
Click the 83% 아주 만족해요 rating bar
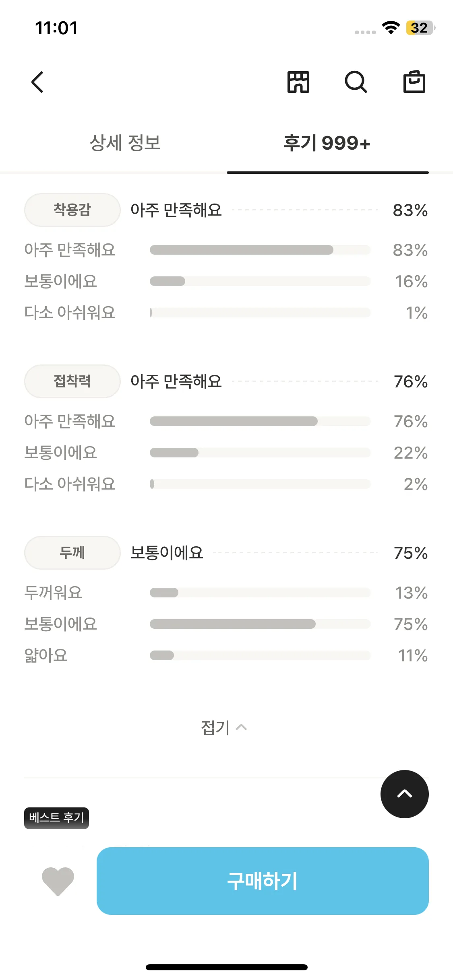click(x=260, y=250)
